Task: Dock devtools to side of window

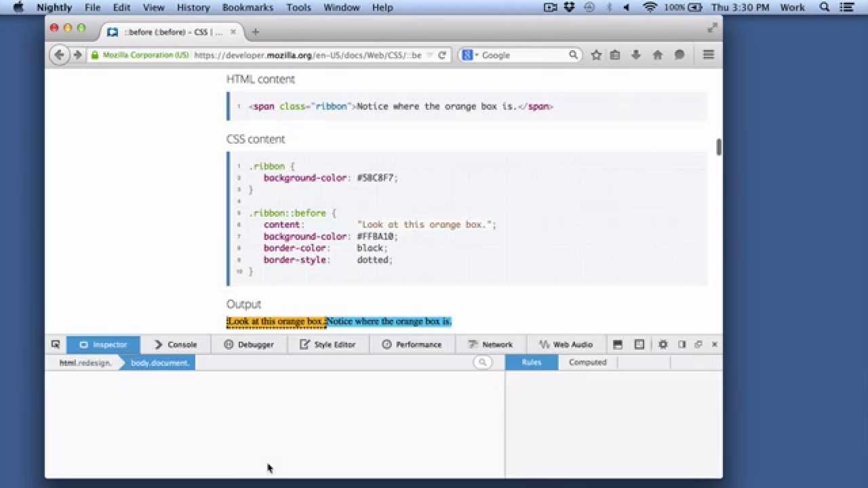Action: [x=682, y=344]
